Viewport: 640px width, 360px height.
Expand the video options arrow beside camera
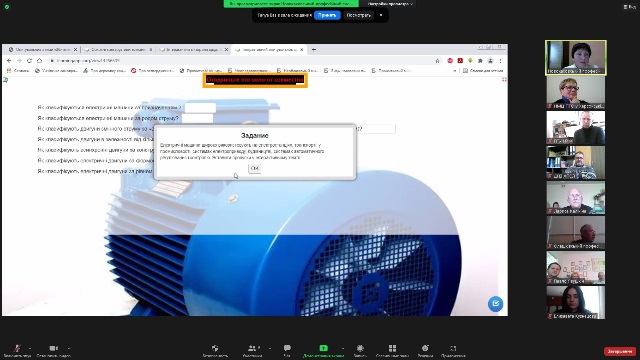tap(69, 348)
